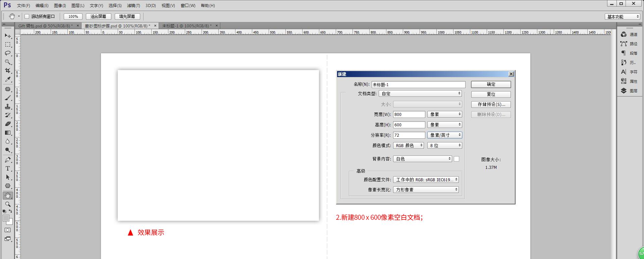Viewport: 644px width, 259px height.
Task: Select the Horizontal Type tool
Action: coord(8,169)
